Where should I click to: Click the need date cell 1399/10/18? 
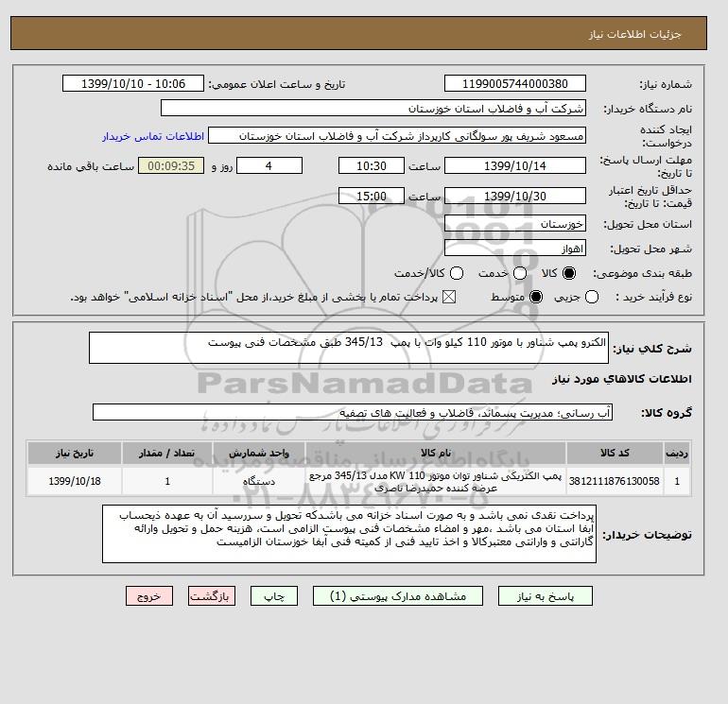pyautogui.click(x=75, y=481)
